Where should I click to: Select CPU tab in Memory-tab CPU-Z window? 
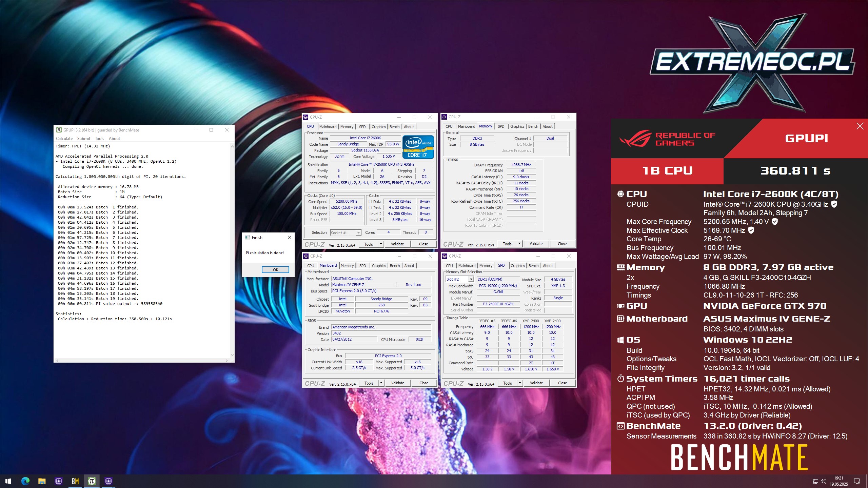(x=449, y=126)
